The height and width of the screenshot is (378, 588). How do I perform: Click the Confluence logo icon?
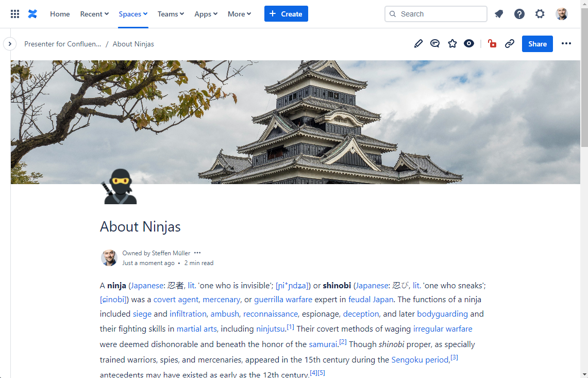(32, 14)
